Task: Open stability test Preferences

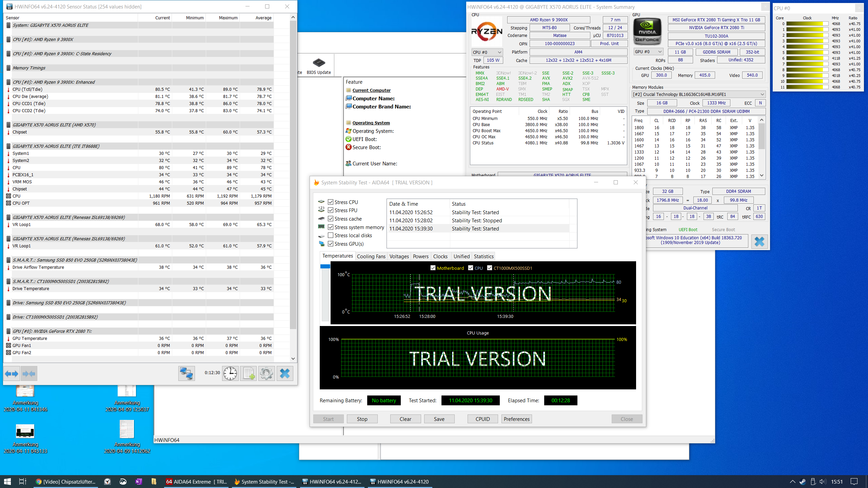Action: [x=517, y=419]
